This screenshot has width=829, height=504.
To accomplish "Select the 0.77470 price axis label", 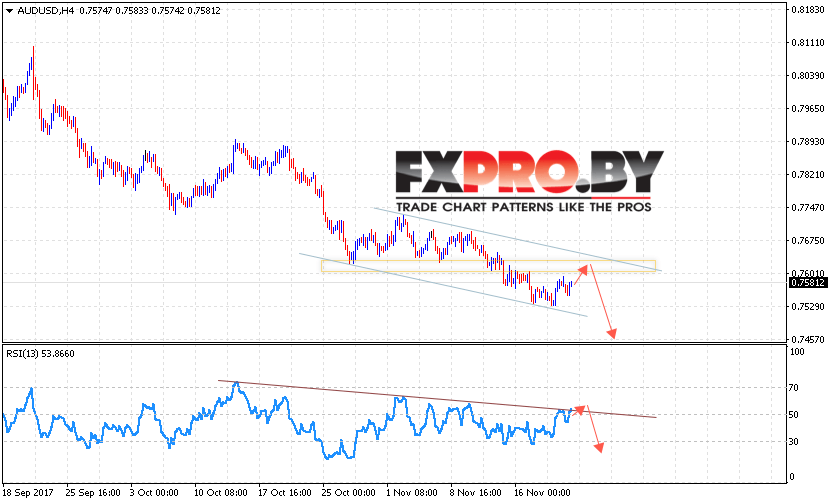I will (x=808, y=208).
